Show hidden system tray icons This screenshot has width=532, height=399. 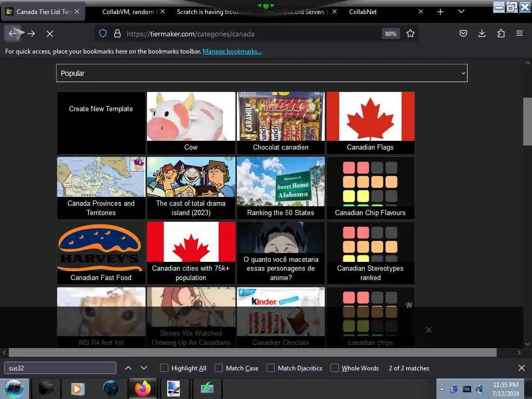442,390
